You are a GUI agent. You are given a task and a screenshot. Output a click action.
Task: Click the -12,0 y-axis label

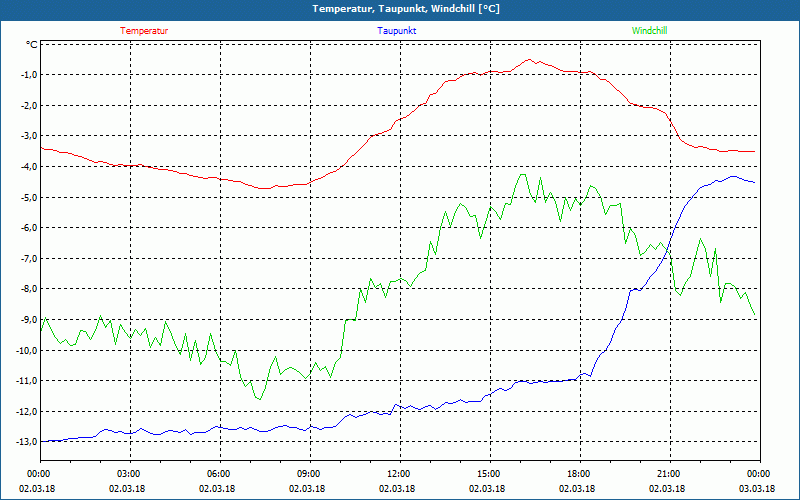(x=27, y=412)
